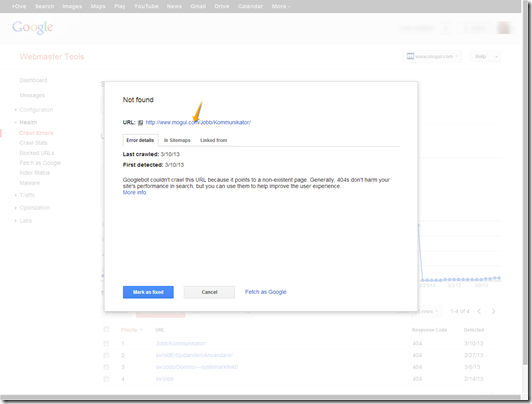Open the More info link
This screenshot has height=404, width=532.
pos(135,192)
